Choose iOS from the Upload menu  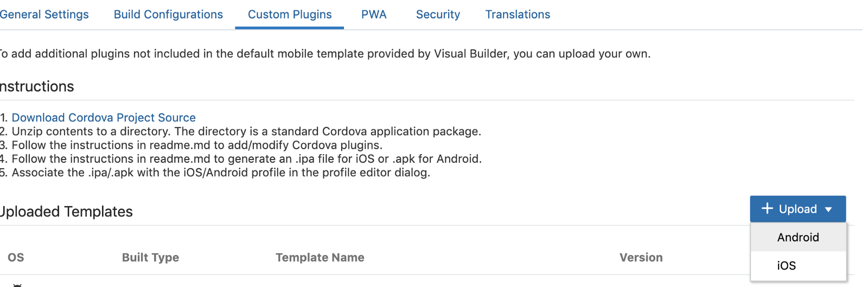pos(787,266)
